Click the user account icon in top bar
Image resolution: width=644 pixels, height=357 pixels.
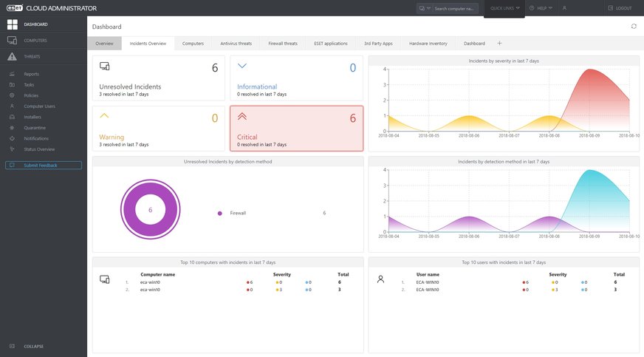click(565, 8)
